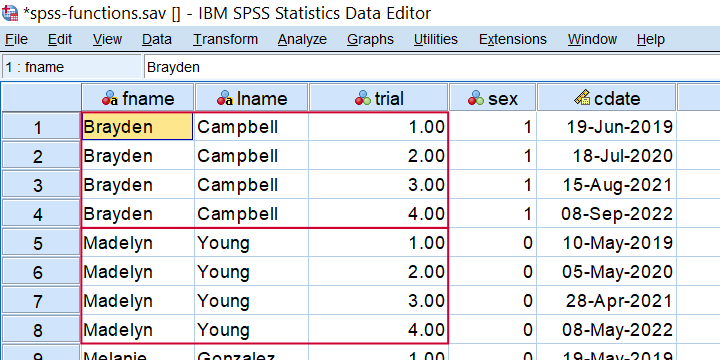Click the trial value 2.00 in row 2
The width and height of the screenshot is (720, 360).
[378, 156]
